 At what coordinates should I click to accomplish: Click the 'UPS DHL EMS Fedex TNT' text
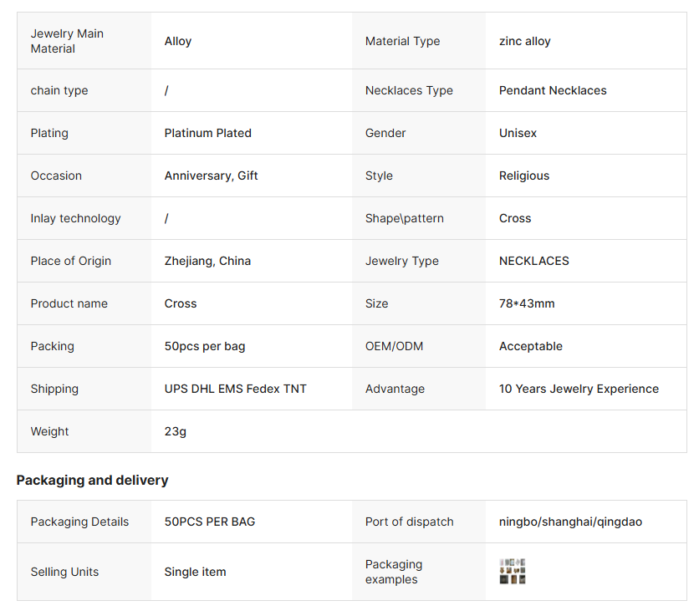click(235, 389)
